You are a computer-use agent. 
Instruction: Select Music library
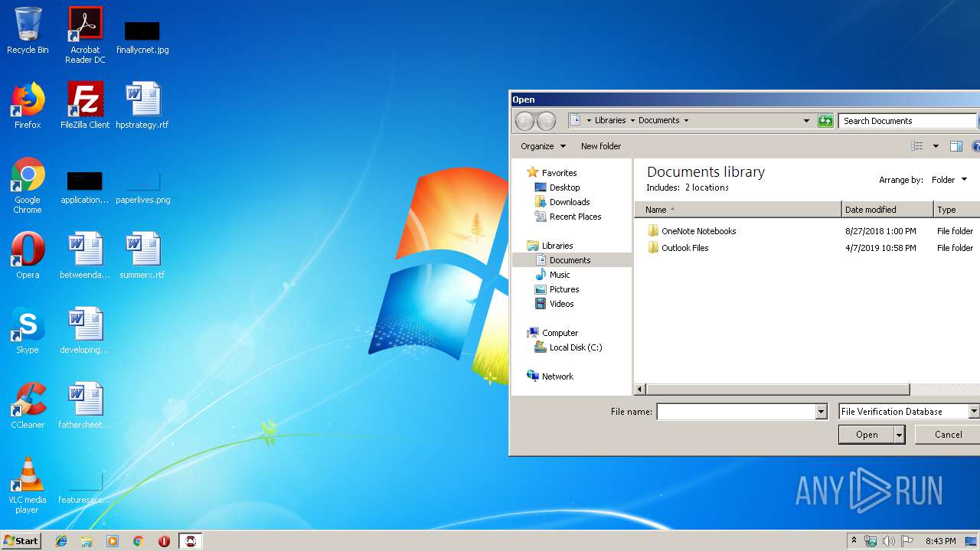560,275
